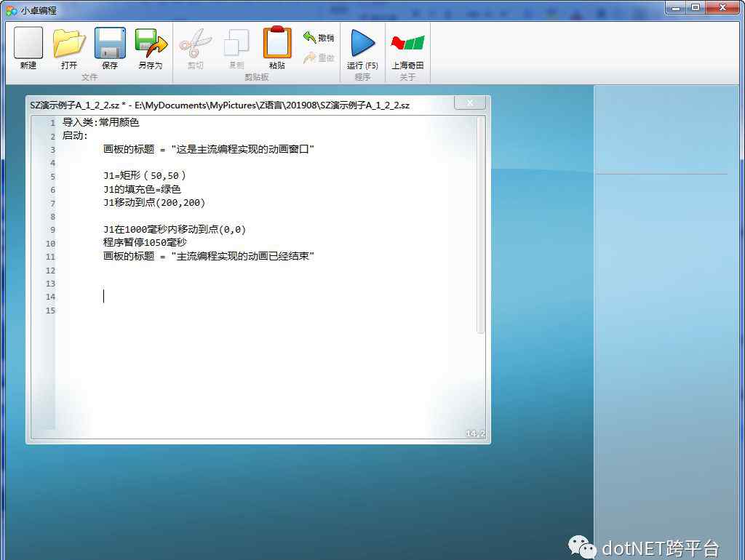
Task: Click code line J1的填充色=绿色
Action: (x=142, y=189)
